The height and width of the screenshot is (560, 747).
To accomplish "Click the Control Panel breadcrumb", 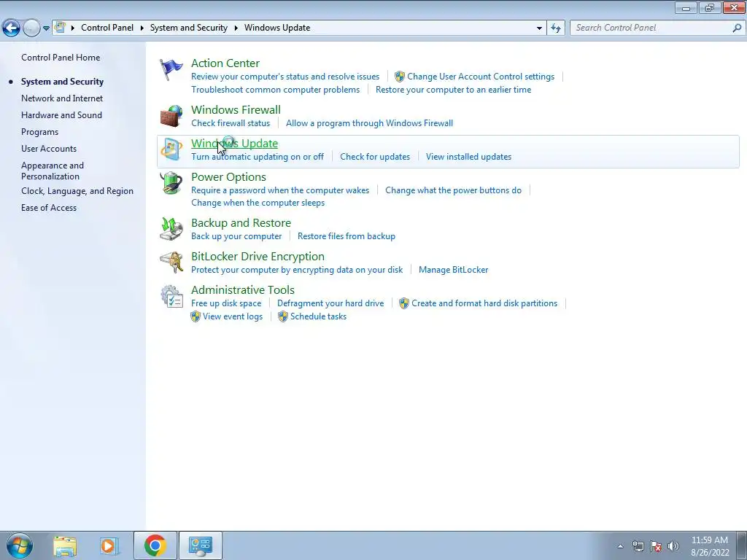I will pyautogui.click(x=107, y=28).
